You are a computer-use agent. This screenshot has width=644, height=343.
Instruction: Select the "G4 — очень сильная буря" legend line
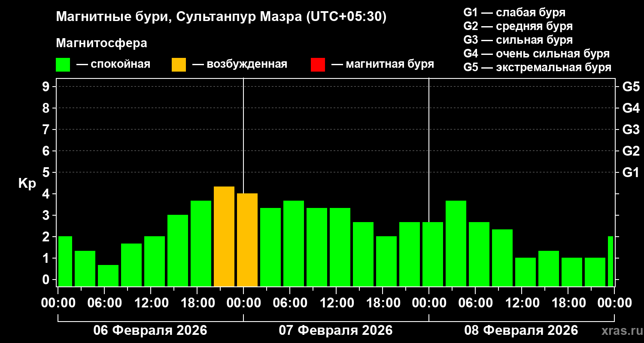[x=537, y=54]
